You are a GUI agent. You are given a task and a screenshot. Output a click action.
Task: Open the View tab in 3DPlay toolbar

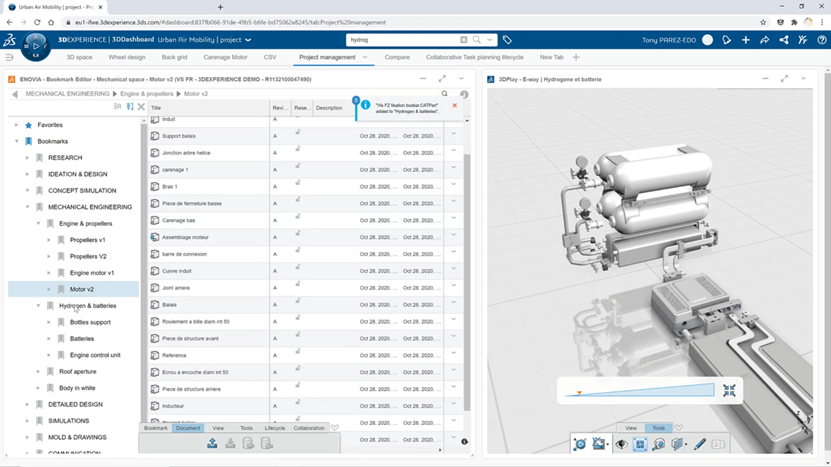point(631,428)
